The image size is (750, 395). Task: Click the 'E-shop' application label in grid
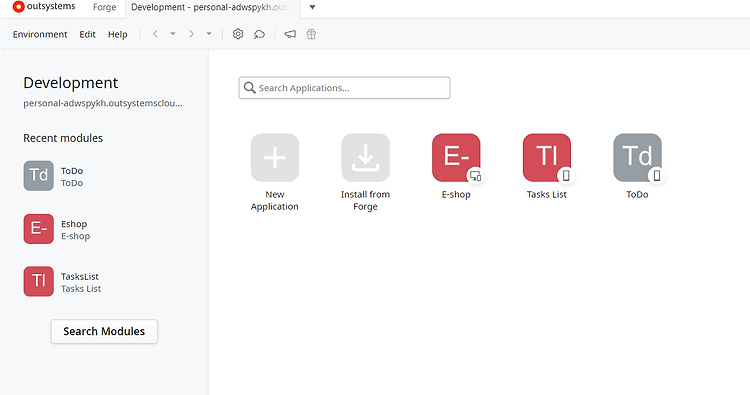point(456,195)
